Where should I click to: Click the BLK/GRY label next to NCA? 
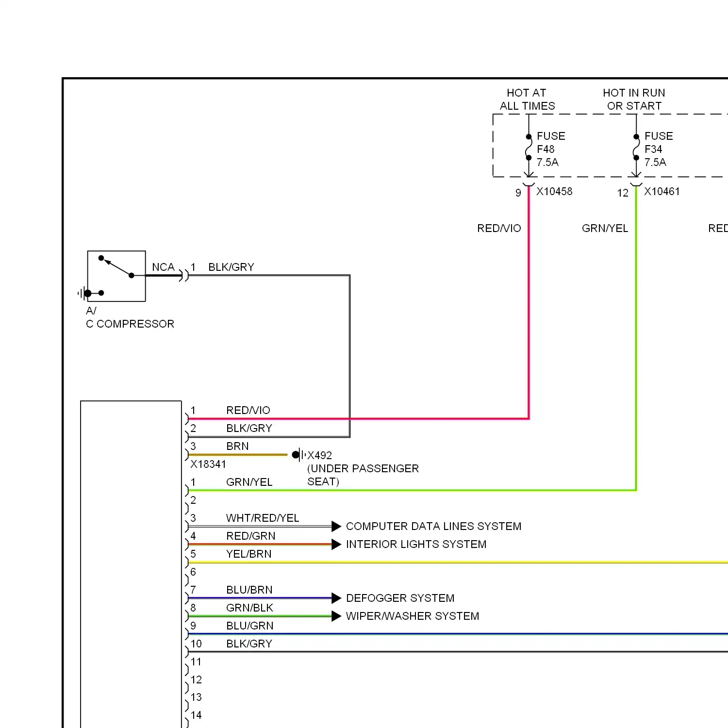click(231, 267)
